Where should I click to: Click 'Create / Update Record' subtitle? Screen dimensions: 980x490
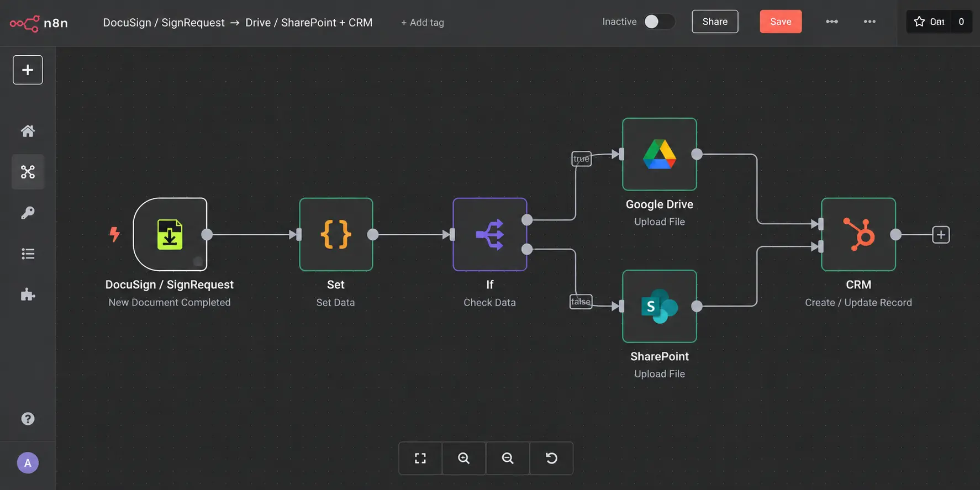pos(858,302)
